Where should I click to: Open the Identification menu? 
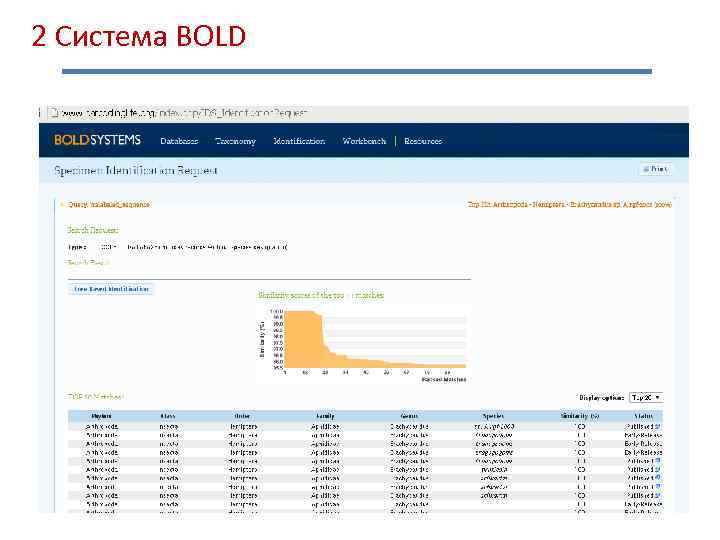tap(299, 141)
